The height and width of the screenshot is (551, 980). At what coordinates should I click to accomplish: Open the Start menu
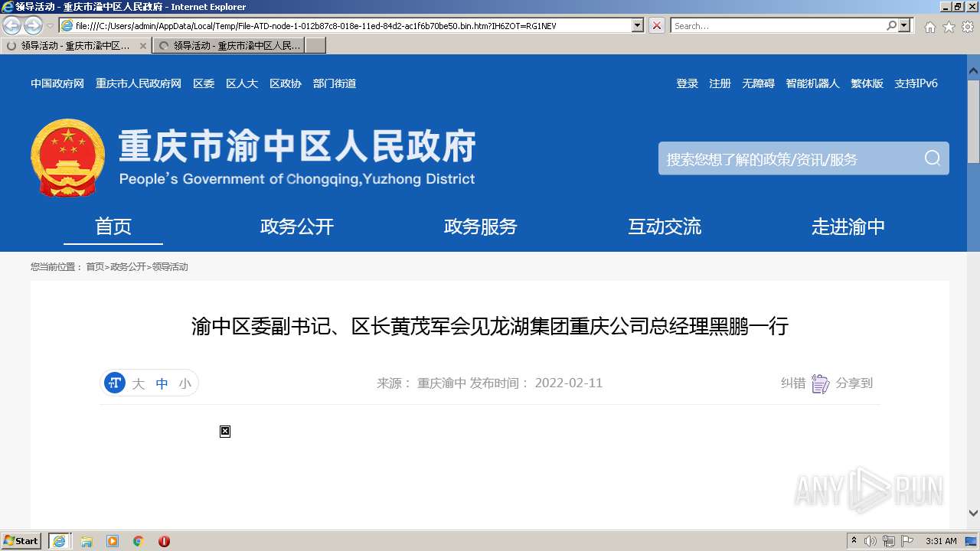[x=21, y=541]
